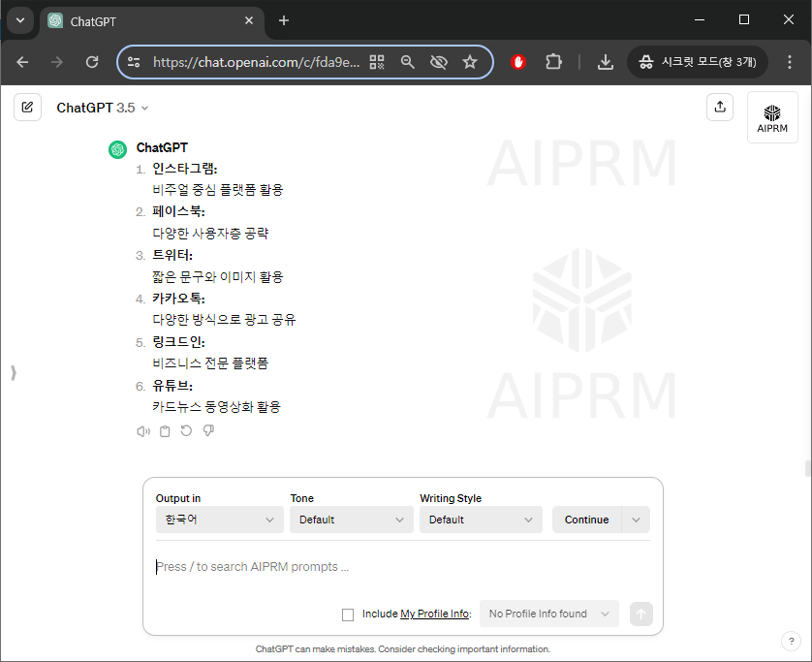Click the thumbs down feedback icon
This screenshot has height=662, width=812.
208,431
